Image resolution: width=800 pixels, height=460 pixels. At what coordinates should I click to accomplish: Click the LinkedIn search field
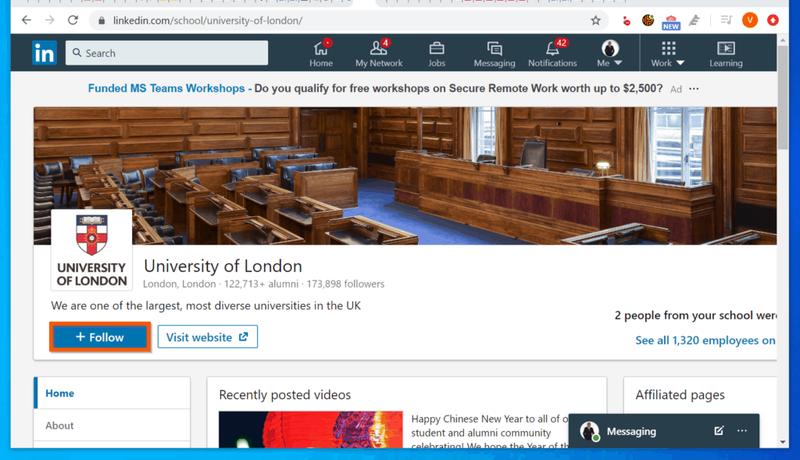point(167,53)
